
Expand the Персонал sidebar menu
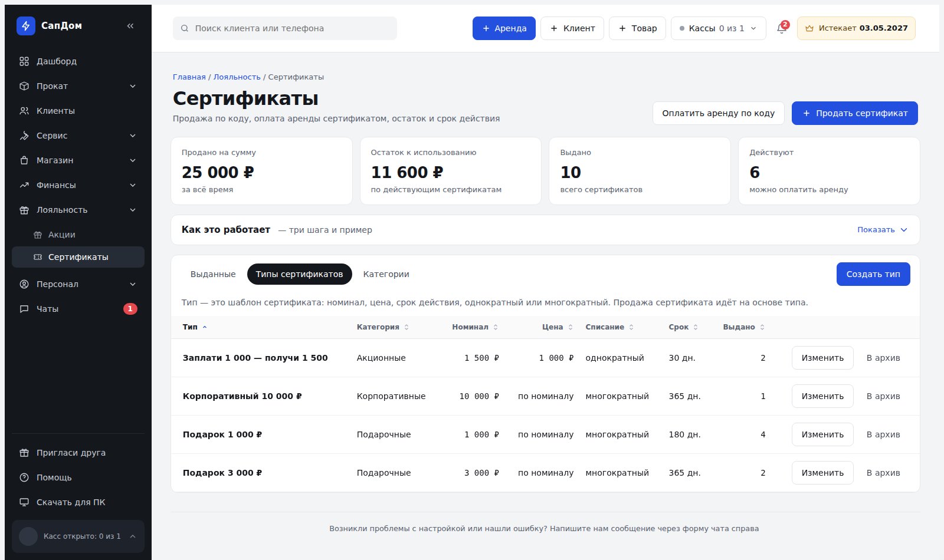(x=78, y=284)
